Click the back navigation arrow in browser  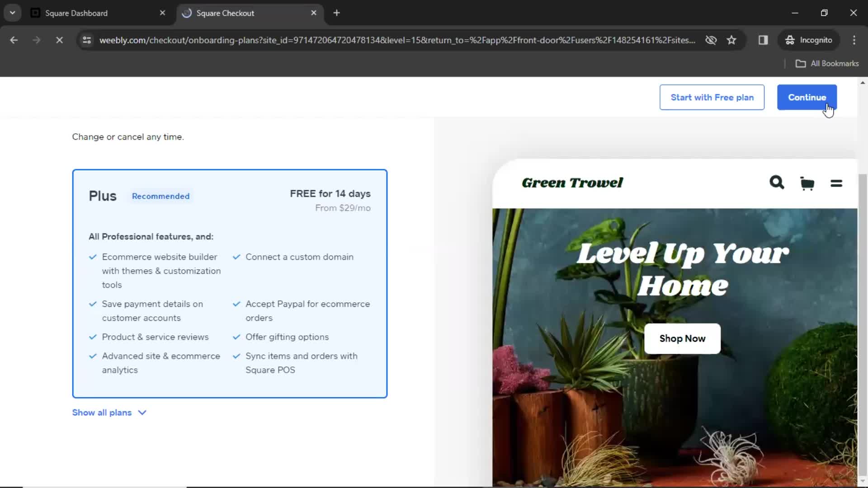pyautogui.click(x=14, y=40)
